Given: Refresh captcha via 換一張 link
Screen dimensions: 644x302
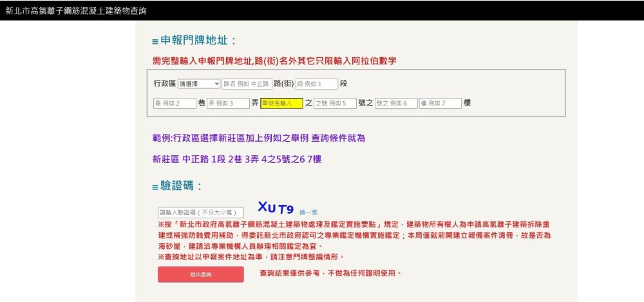Looking at the screenshot, I should pos(308,212).
